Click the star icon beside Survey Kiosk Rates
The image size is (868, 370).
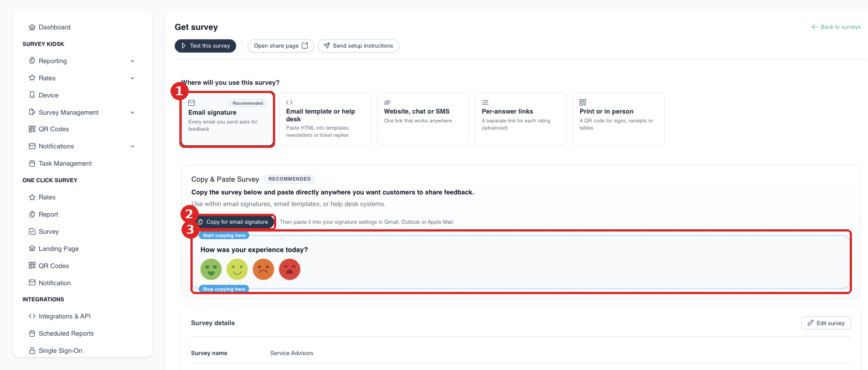(32, 78)
